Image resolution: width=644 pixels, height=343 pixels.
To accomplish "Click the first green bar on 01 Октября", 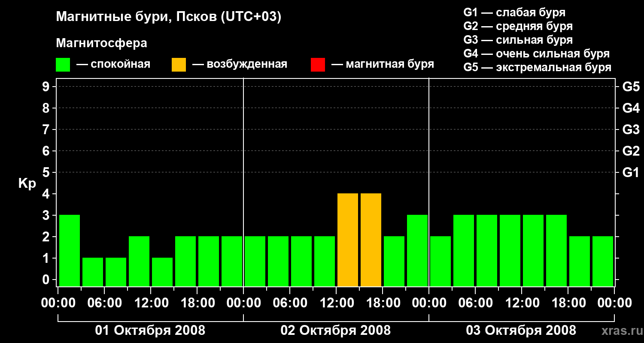I will (70, 250).
